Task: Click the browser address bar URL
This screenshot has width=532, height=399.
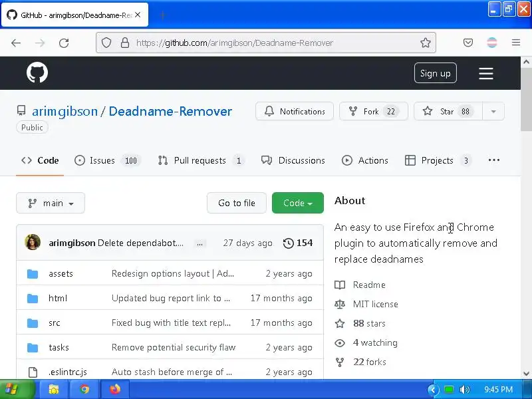Action: point(235,43)
